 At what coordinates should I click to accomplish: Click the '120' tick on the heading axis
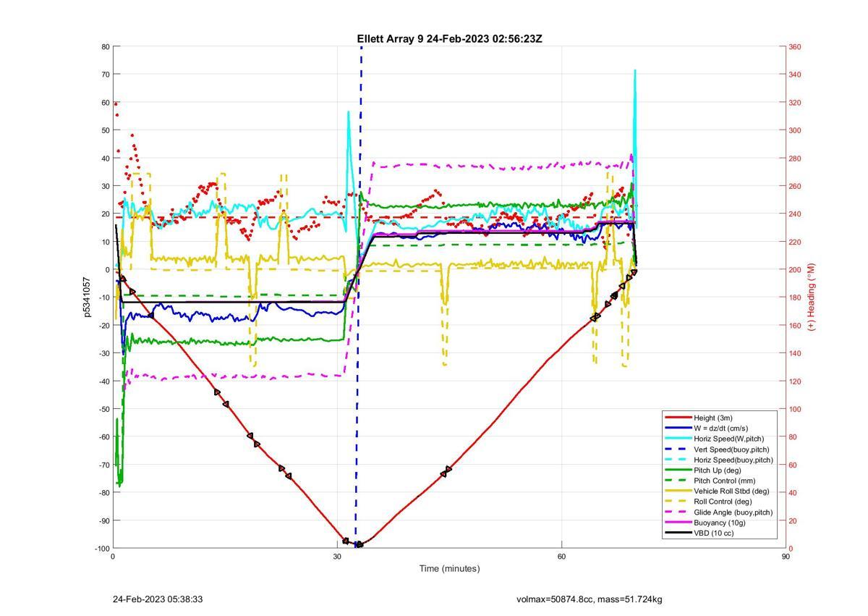(794, 381)
